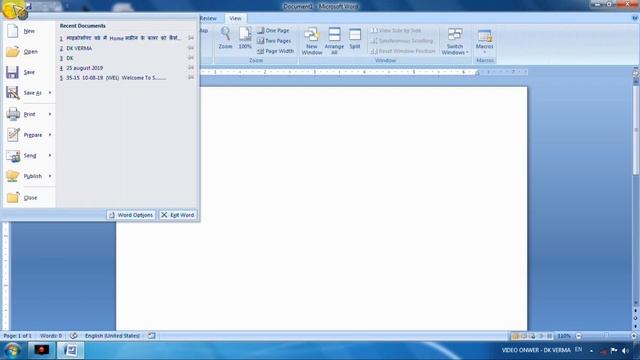Image resolution: width=640 pixels, height=360 pixels.
Task: Click the Exit Word button
Action: (178, 215)
